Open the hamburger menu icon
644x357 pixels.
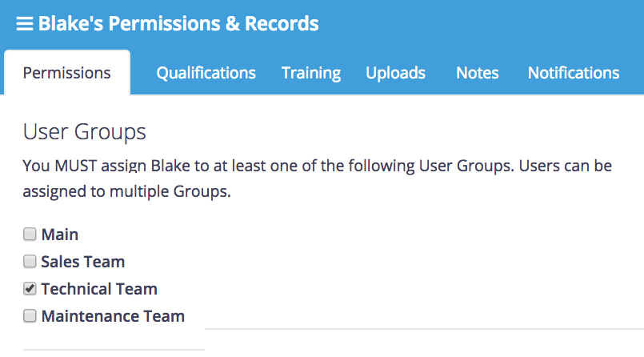[25, 25]
